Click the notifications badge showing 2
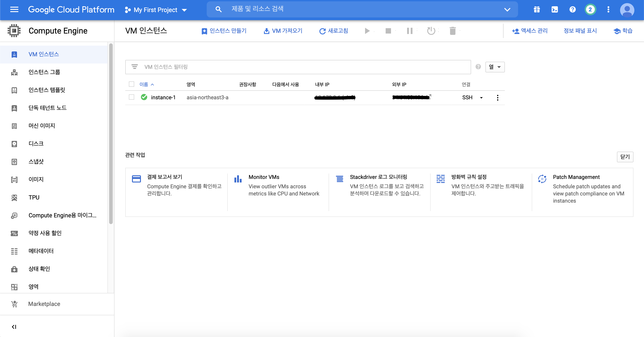Screen dimensions: 644x337 point(590,10)
